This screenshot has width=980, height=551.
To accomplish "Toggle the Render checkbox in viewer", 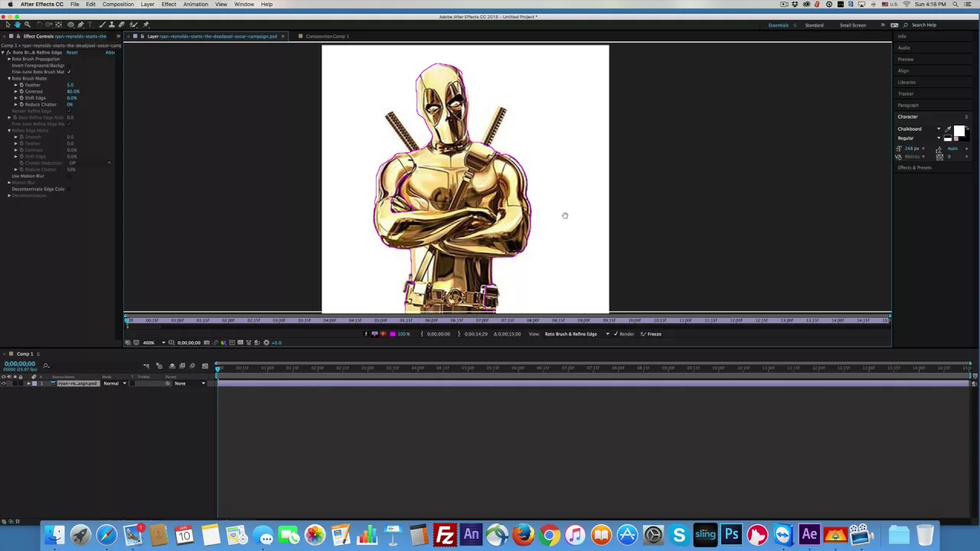I will pyautogui.click(x=616, y=334).
